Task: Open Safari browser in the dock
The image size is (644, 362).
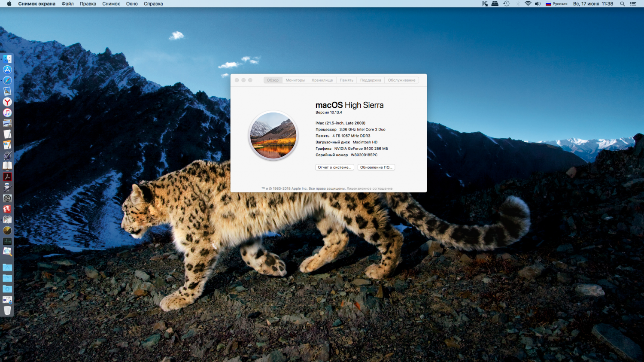Action: coord(7,80)
